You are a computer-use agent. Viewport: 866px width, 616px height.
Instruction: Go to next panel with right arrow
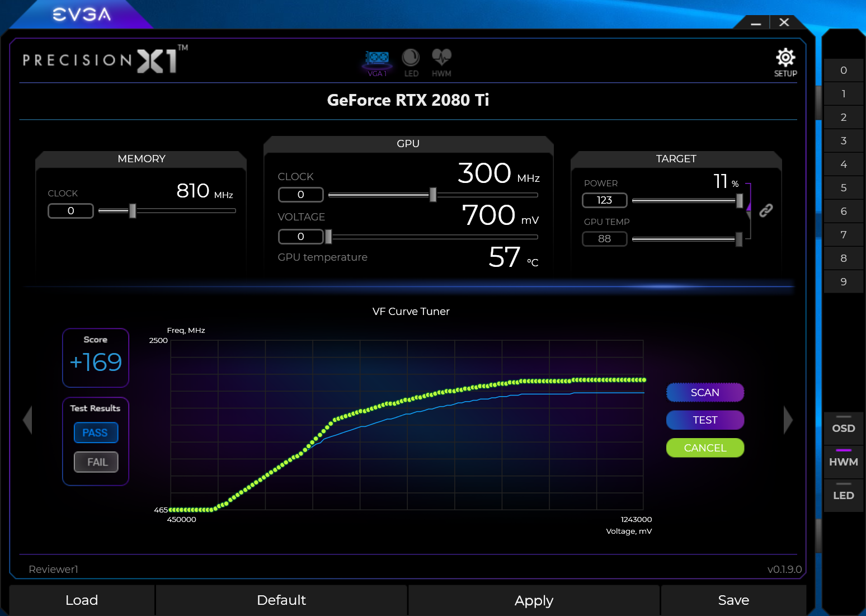click(788, 420)
